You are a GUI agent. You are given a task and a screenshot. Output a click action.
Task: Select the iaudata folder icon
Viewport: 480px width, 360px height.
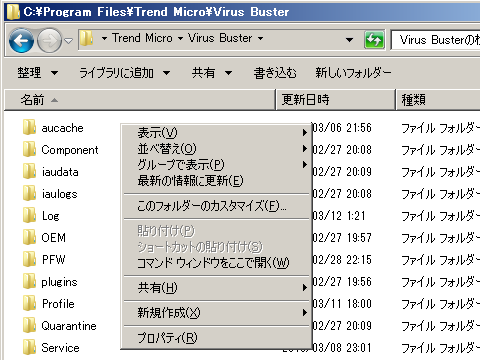(x=29, y=171)
